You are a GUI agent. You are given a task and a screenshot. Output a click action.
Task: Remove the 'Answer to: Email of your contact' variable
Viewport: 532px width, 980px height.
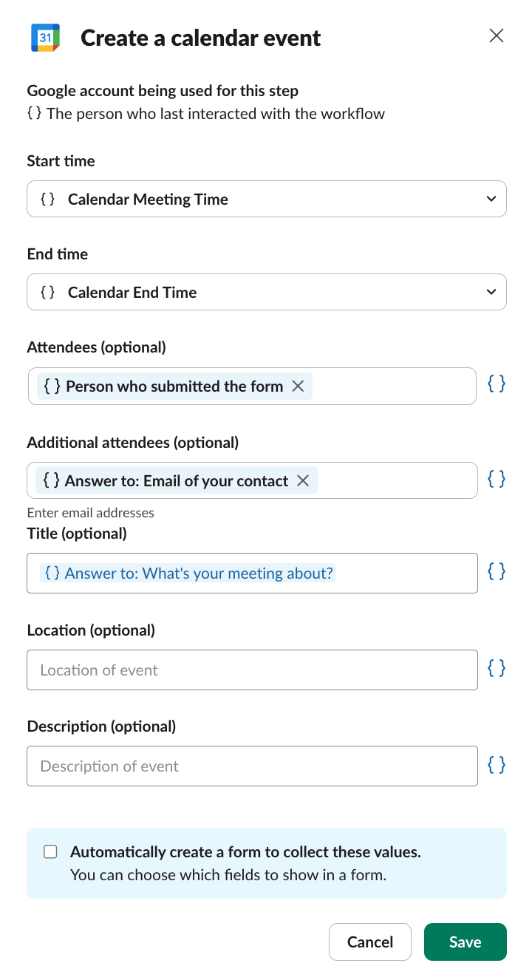(302, 480)
